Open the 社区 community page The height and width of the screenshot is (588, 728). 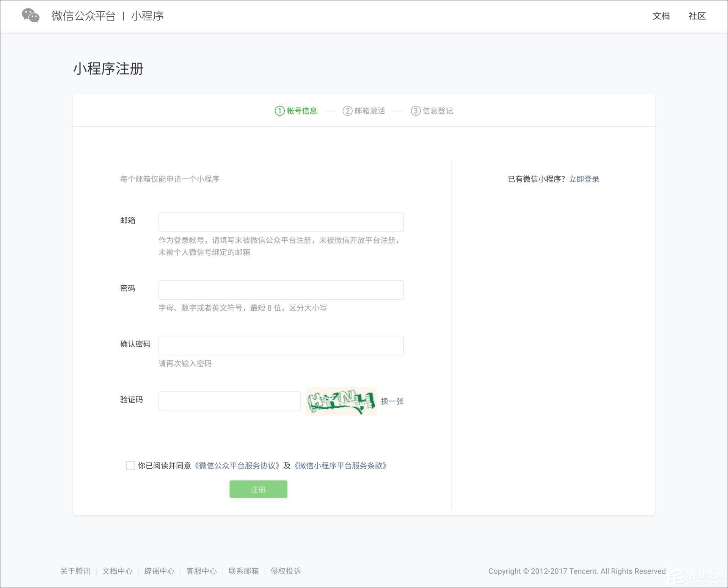tap(697, 16)
